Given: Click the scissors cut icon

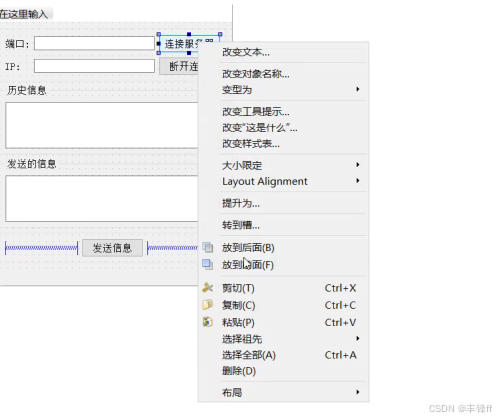Looking at the screenshot, I should pyautogui.click(x=208, y=287).
